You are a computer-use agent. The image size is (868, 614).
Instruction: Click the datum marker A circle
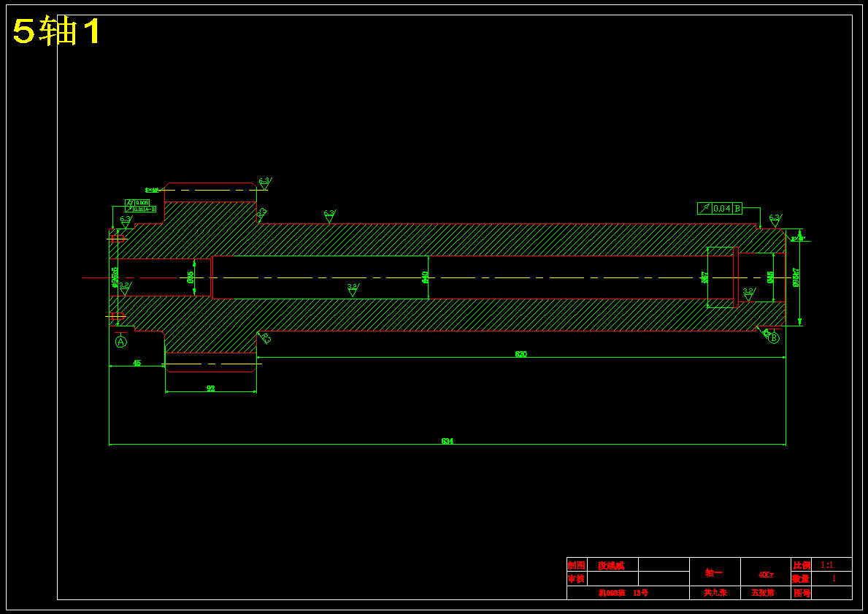click(120, 342)
